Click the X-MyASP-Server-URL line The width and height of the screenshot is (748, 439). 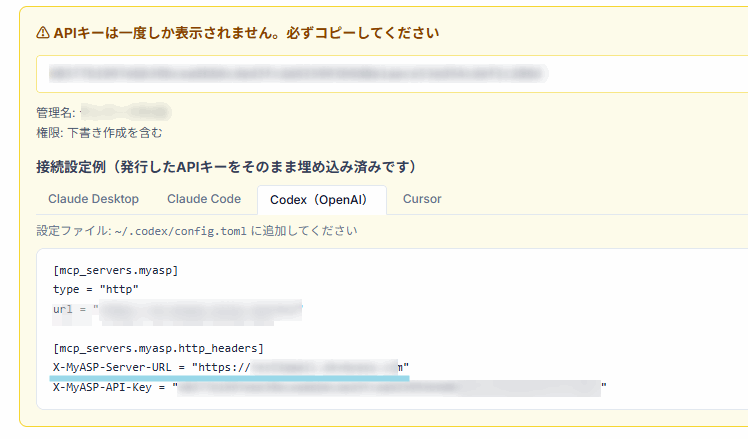(x=230, y=367)
